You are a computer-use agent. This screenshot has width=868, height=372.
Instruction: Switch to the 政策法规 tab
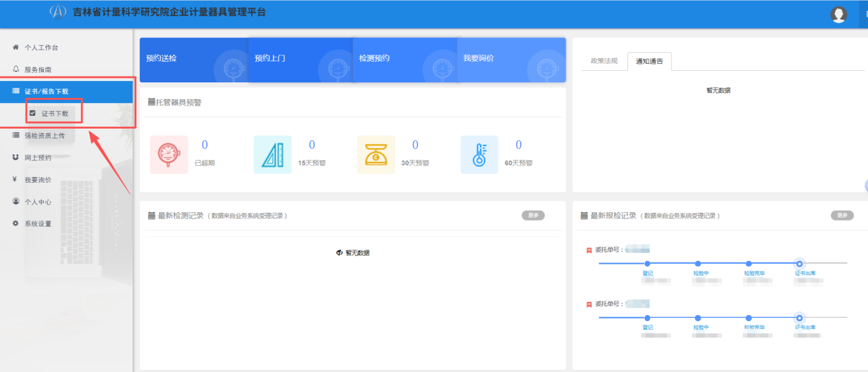pos(605,60)
